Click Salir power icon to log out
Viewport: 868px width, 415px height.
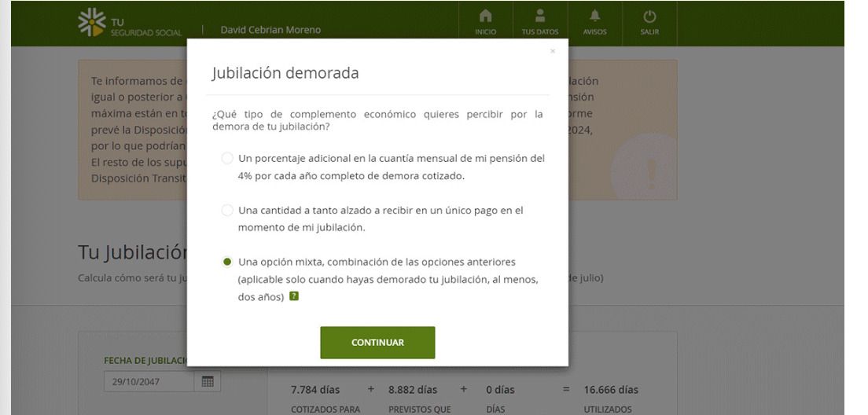tap(649, 23)
